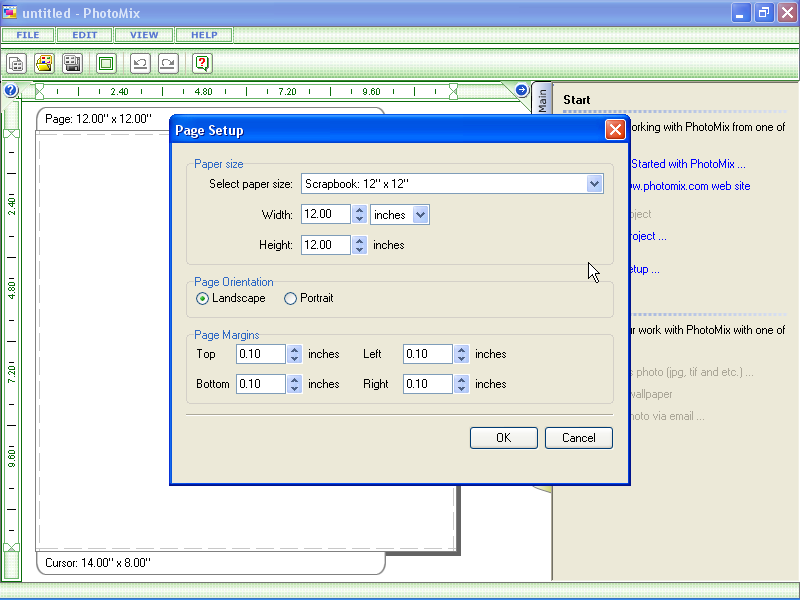The width and height of the screenshot is (800, 600).
Task: Click the blue arrow circle at ruler's right end
Action: 521,90
